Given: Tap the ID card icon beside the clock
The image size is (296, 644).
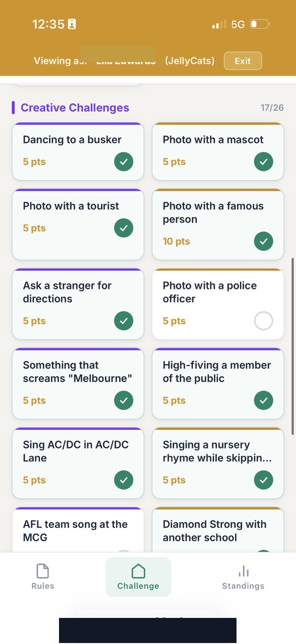Looking at the screenshot, I should (x=72, y=24).
